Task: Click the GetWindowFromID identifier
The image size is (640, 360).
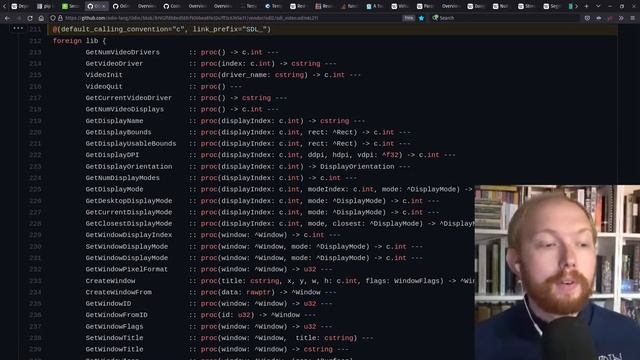Action: 116,315
